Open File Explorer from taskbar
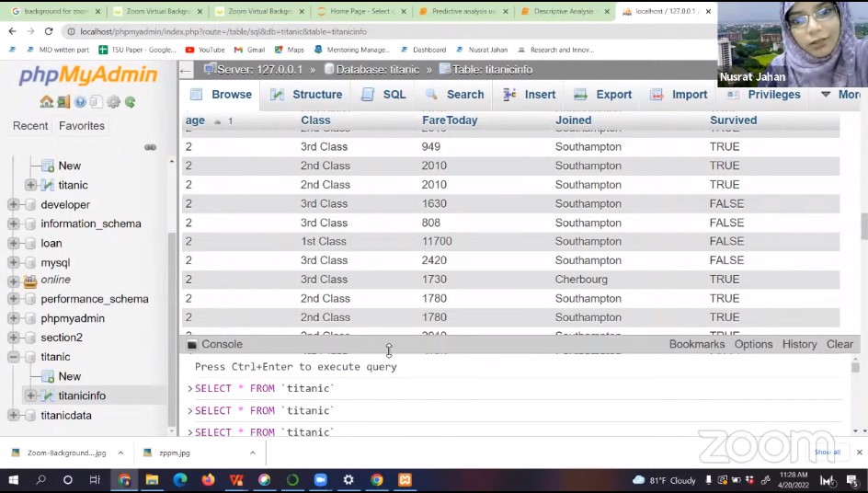 pos(153,480)
